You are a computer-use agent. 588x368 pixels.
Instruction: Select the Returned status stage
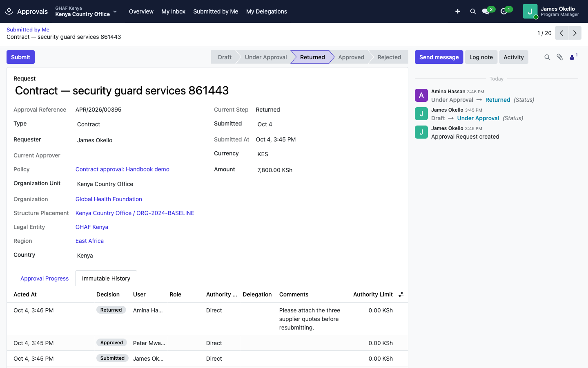[x=312, y=57]
